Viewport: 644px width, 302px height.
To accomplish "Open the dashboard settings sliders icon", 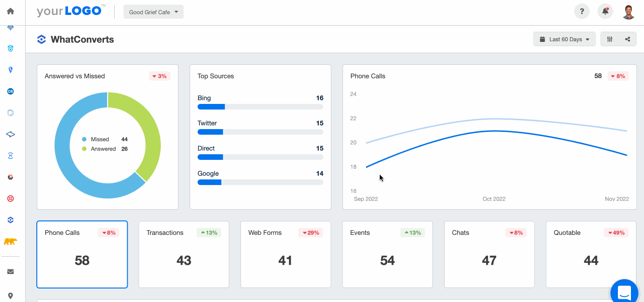I will pos(610,40).
